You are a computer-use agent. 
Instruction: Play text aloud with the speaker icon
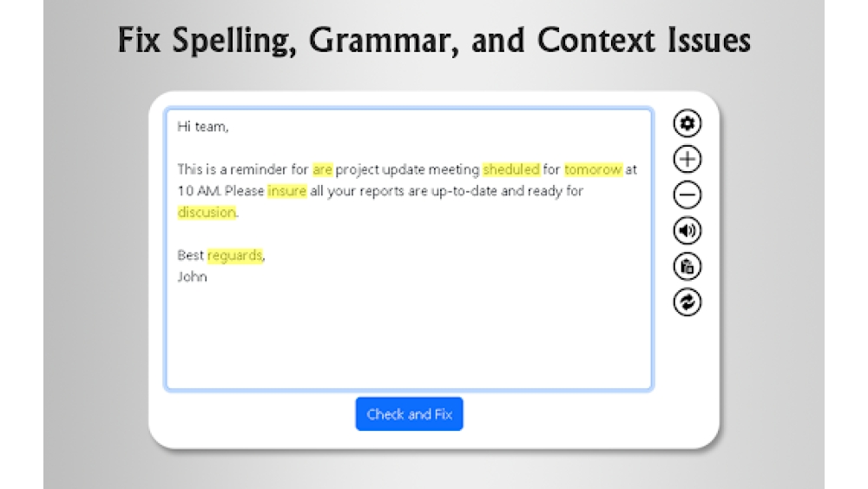[687, 230]
